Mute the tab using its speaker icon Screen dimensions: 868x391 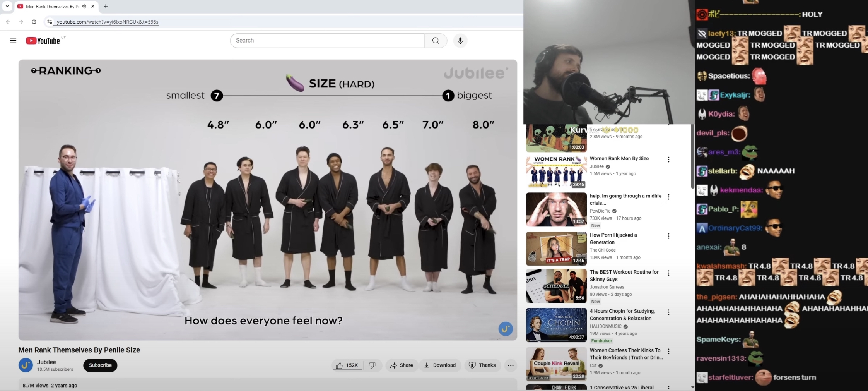pos(84,6)
